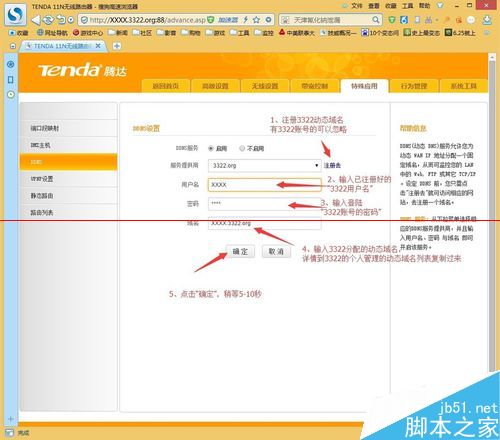Viewport: 500px width, 440px height.
Task: Open 静态路由 in the side menu
Action: [x=69, y=196]
